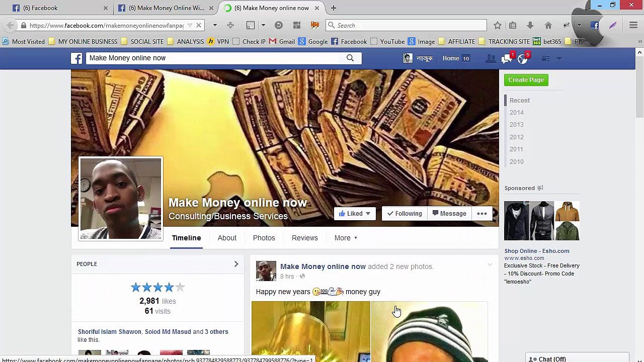Image resolution: width=644 pixels, height=362 pixels.
Task: Click the post's 'Make Money online now' author link
Action: [323, 266]
